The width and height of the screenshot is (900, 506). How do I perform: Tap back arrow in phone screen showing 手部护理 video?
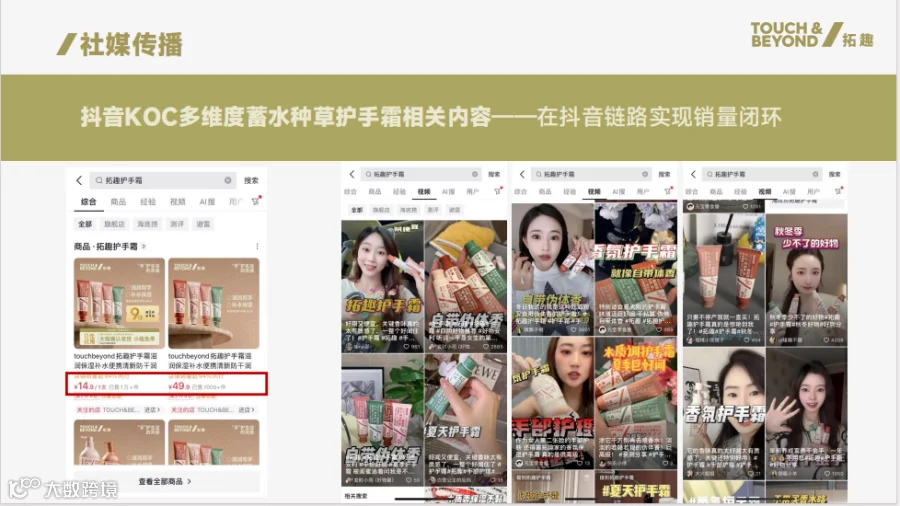click(x=522, y=174)
